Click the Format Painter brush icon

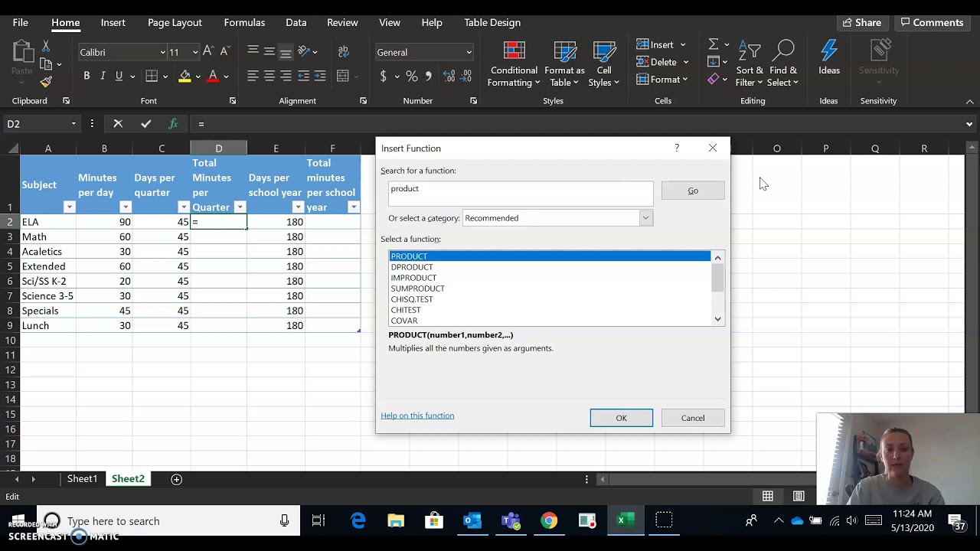[x=46, y=81]
